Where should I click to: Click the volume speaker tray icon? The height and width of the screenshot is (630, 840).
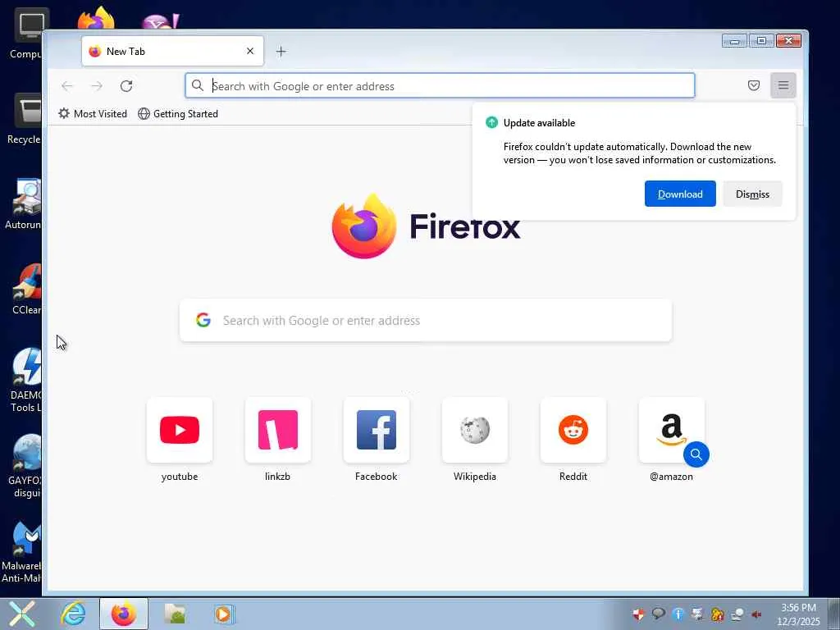(757, 614)
